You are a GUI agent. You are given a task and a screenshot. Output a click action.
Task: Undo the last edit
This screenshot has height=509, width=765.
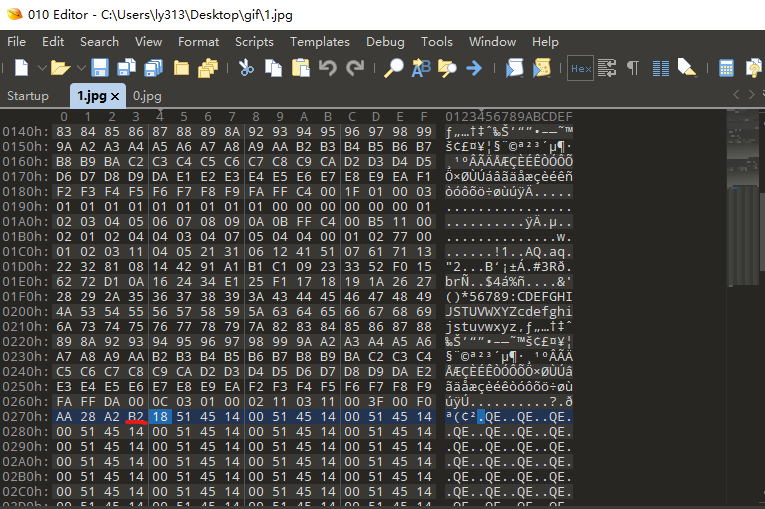(x=328, y=67)
